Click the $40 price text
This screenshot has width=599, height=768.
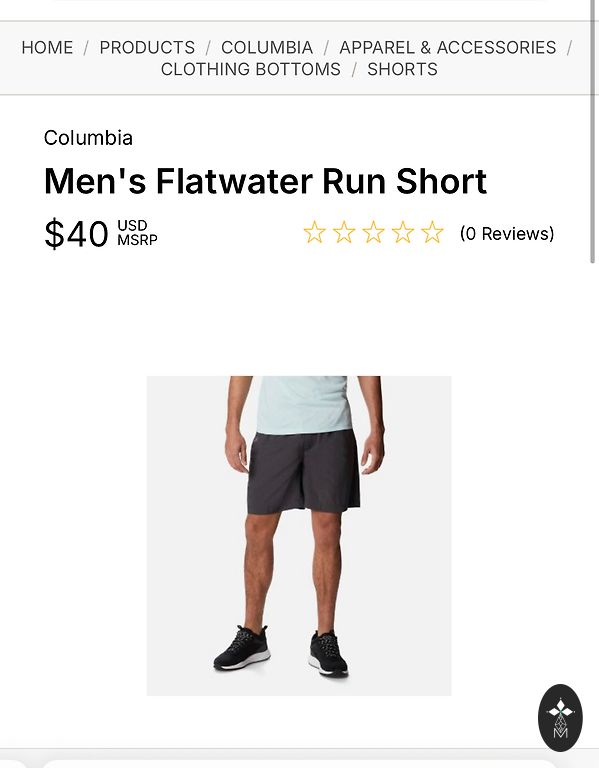click(76, 234)
